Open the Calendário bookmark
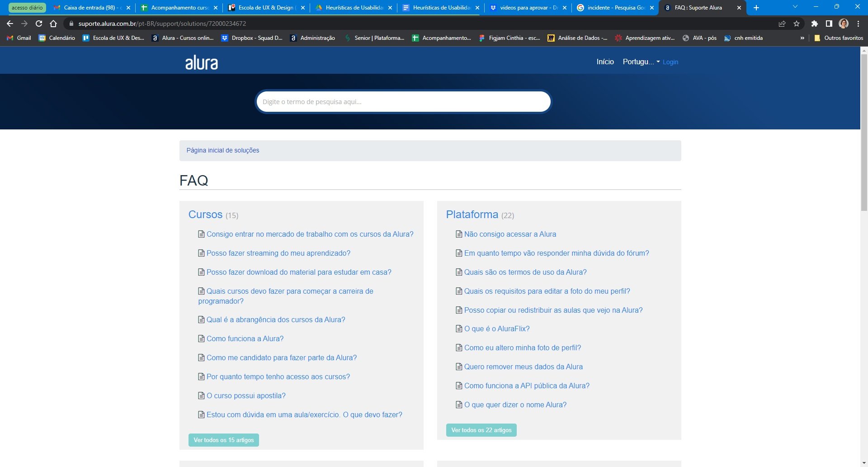Screen dimensions: 868x467 [57, 38]
